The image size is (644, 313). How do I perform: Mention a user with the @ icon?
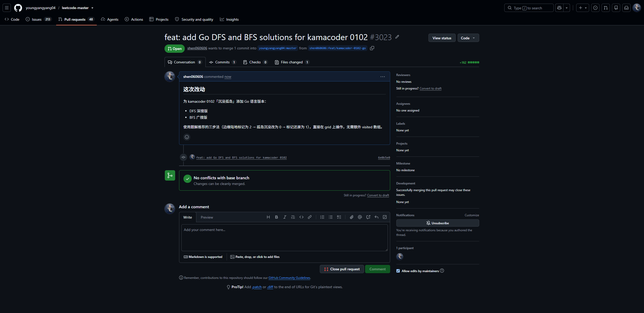click(360, 217)
